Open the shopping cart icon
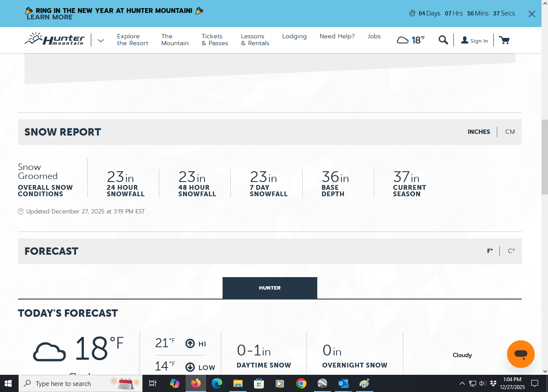The image size is (548, 392). click(504, 40)
